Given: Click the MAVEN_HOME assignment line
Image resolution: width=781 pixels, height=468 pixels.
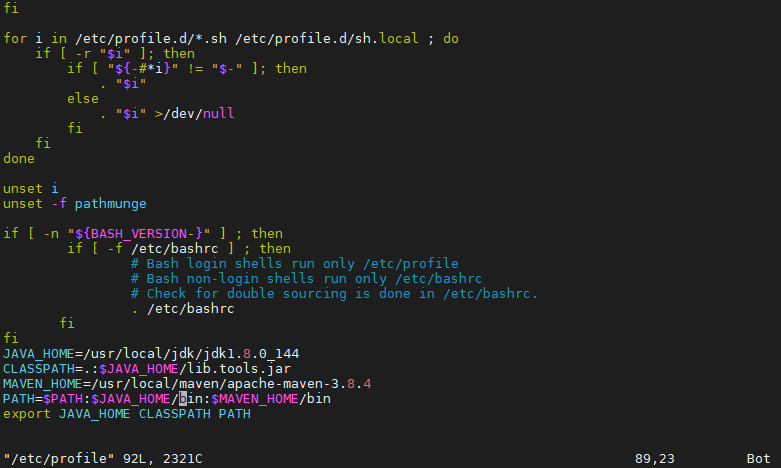Looking at the screenshot, I should coord(187,383).
